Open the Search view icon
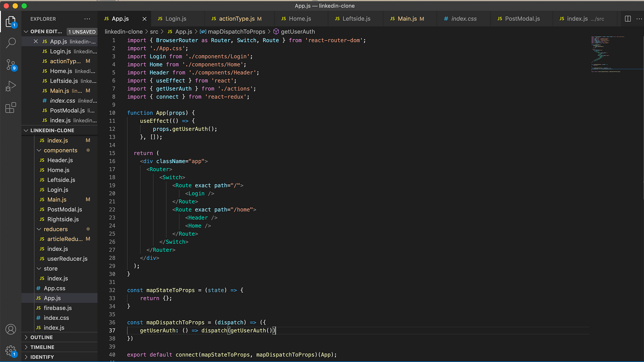 click(11, 43)
